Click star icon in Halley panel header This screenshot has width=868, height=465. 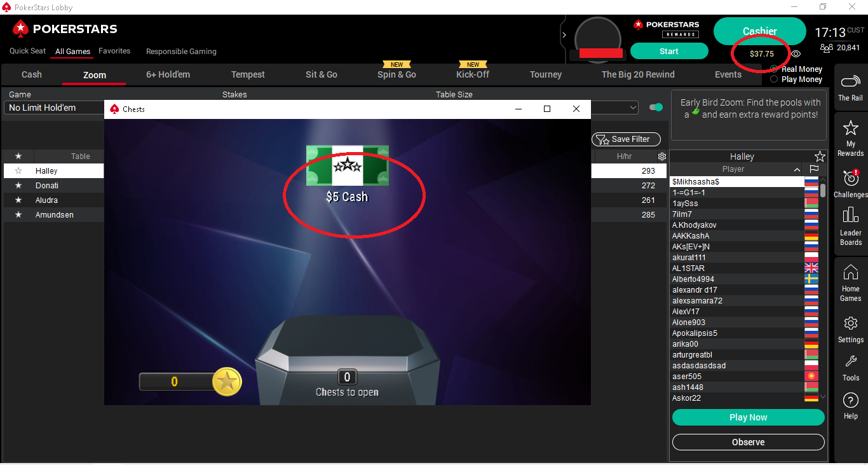coord(820,156)
